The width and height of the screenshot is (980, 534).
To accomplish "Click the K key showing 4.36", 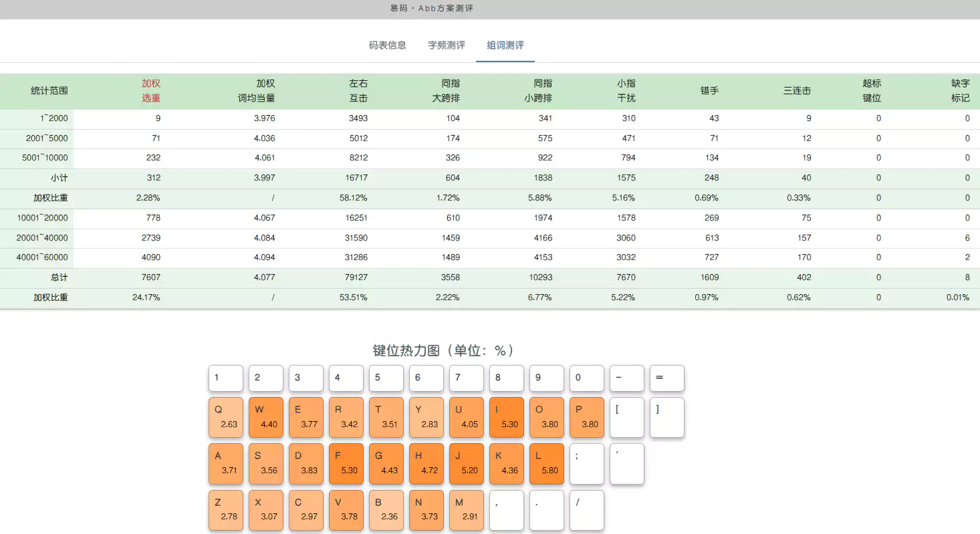I will click(x=507, y=464).
